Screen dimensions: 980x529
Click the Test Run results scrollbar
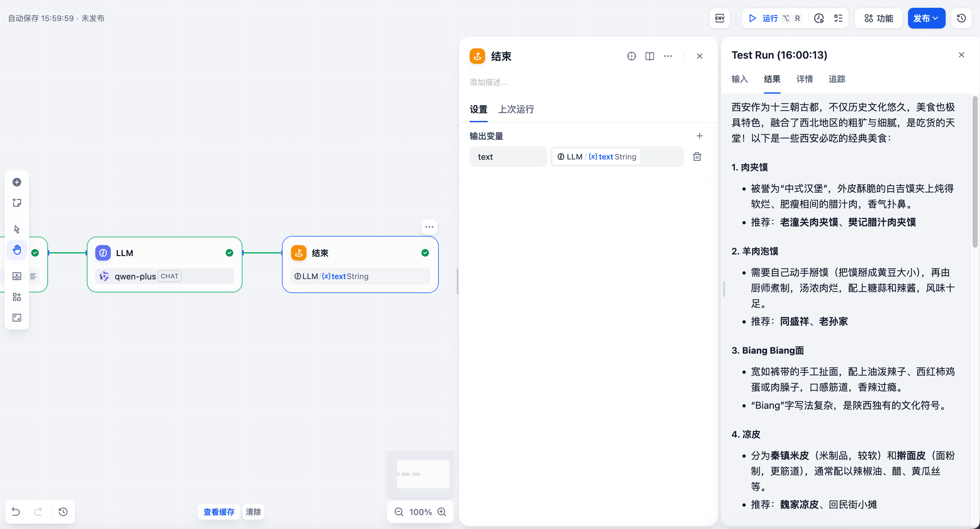(x=975, y=171)
